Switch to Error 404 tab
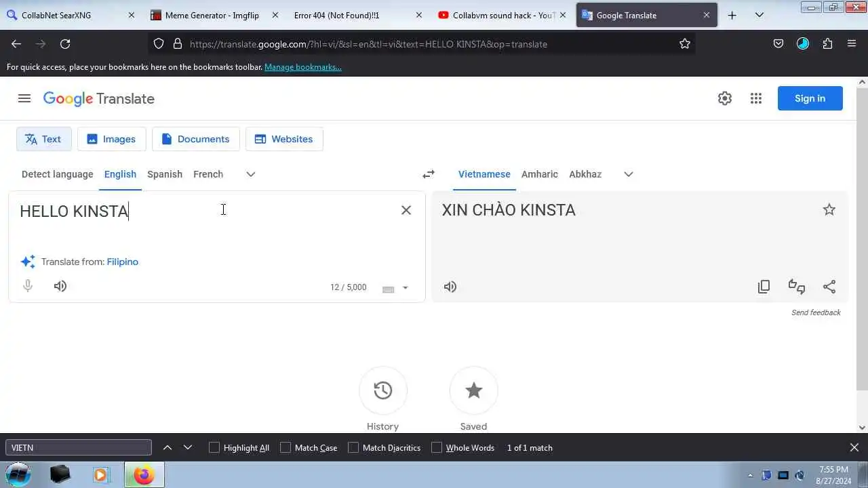Image resolution: width=868 pixels, height=488 pixels. click(357, 15)
